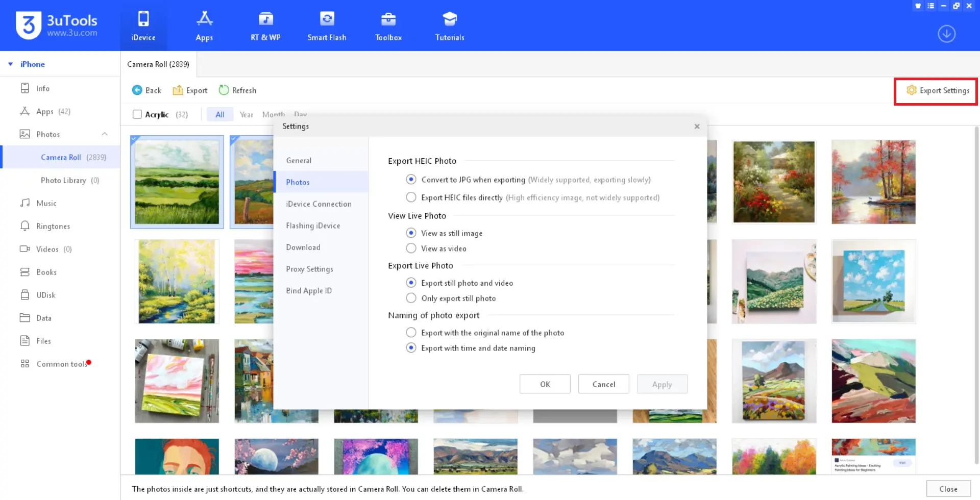This screenshot has width=980, height=500.
Task: Open Export Settings
Action: [x=938, y=90]
